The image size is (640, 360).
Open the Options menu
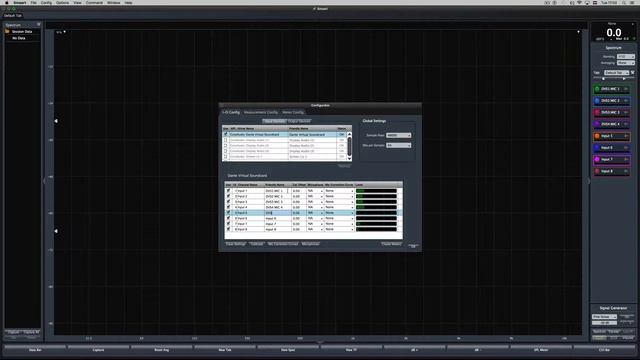[62, 2]
